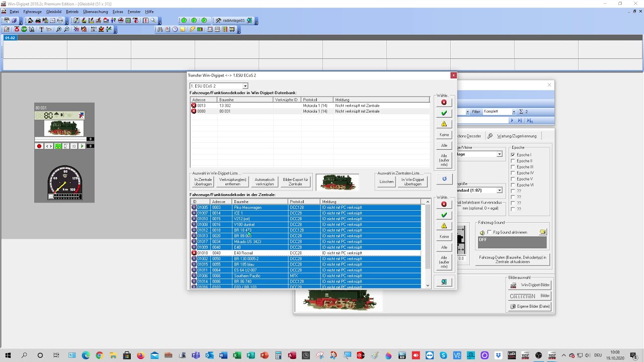Click green check select button for upper list
The height and width of the screenshot is (362, 644).
(x=444, y=113)
